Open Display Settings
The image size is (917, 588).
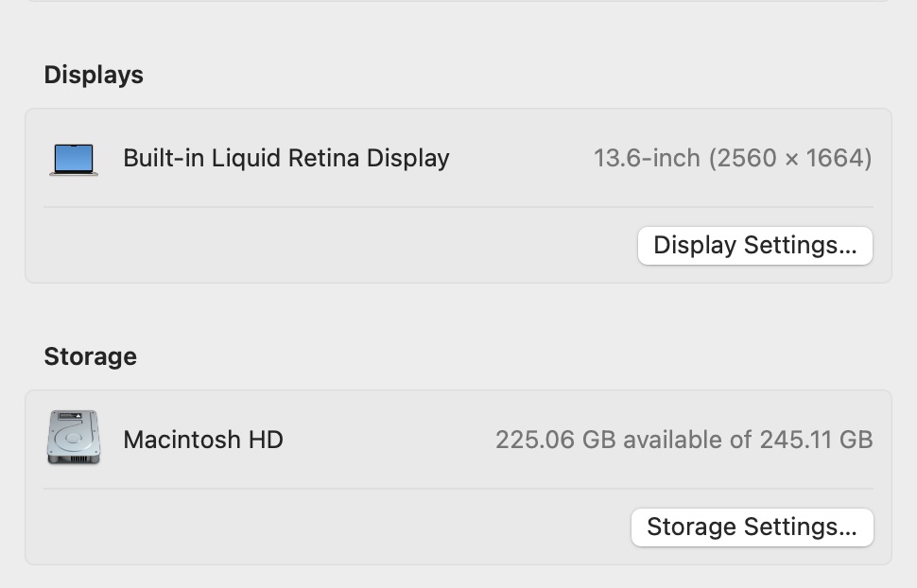pyautogui.click(x=754, y=245)
